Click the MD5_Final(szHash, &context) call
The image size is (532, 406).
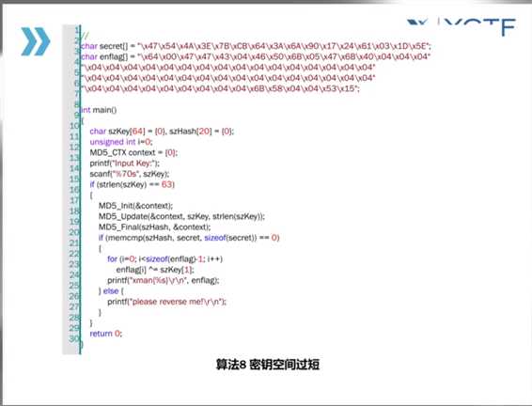pyautogui.click(x=155, y=226)
